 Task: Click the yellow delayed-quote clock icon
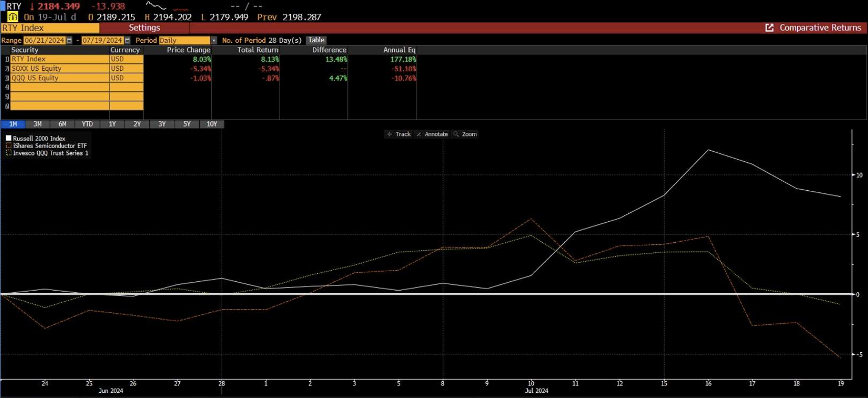pyautogui.click(x=12, y=17)
